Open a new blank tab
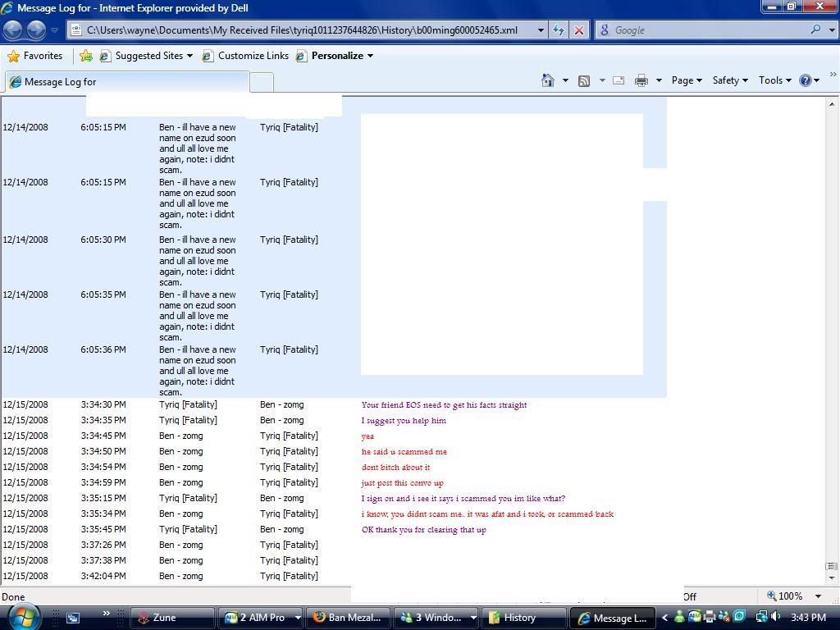The width and height of the screenshot is (840, 630). point(262,83)
